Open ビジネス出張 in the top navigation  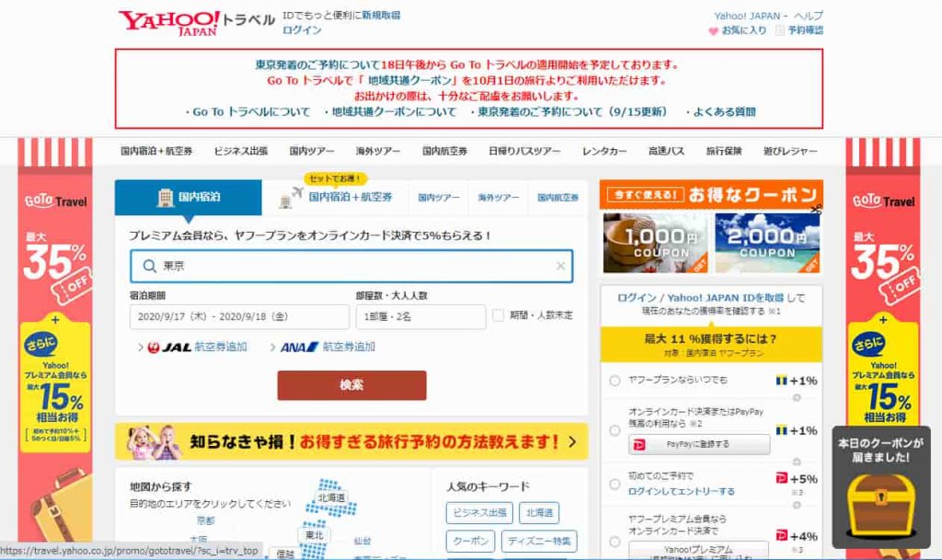241,151
